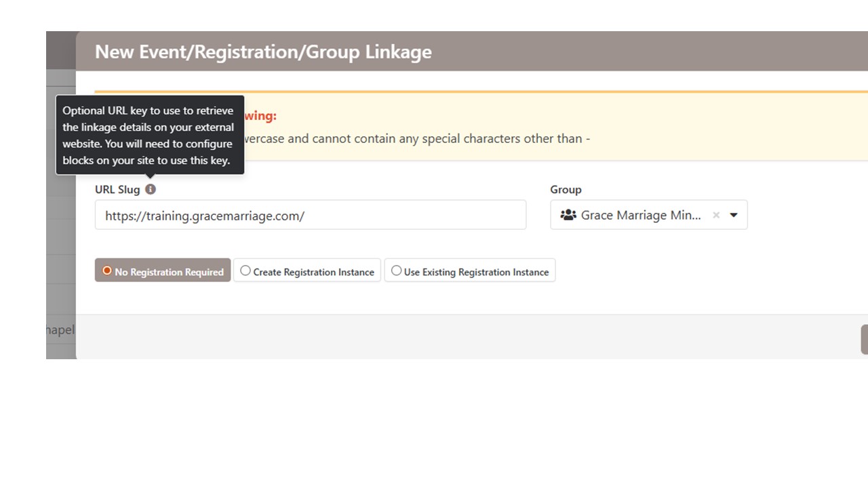Image resolution: width=868 pixels, height=488 pixels.
Task: Click the special characters warning message text
Action: 417,139
